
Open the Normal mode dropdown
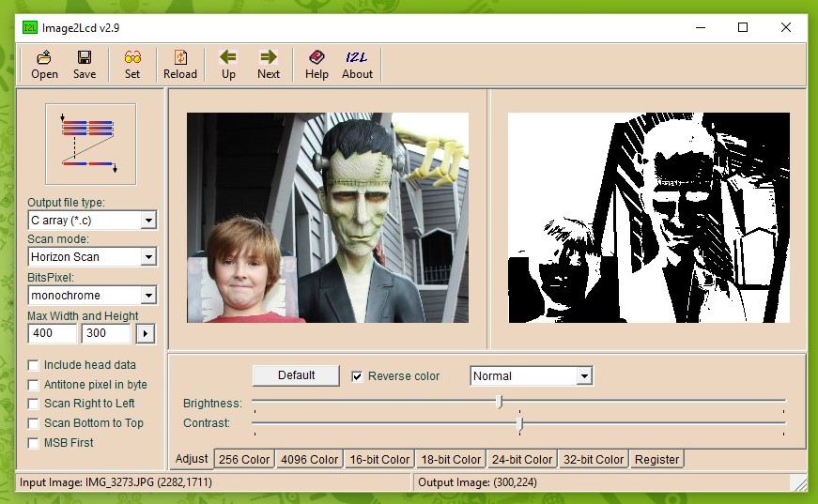click(584, 375)
